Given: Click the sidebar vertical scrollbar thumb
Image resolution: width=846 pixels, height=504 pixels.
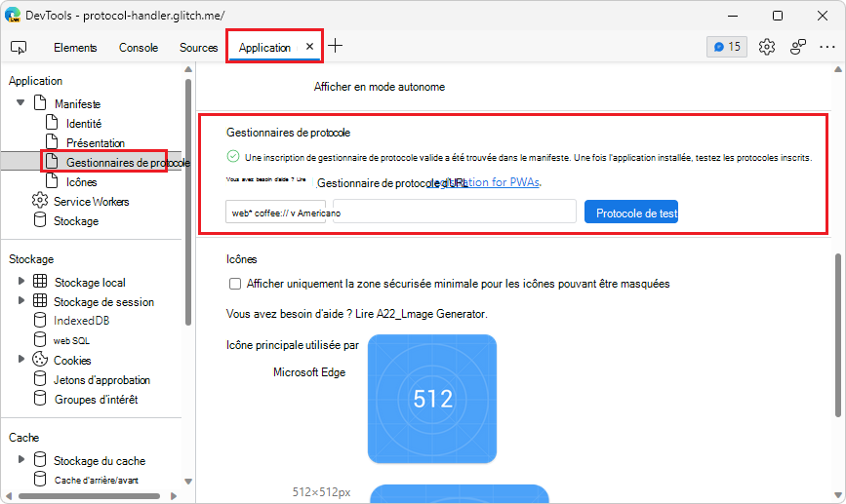Looking at the screenshot, I should pos(188,202).
